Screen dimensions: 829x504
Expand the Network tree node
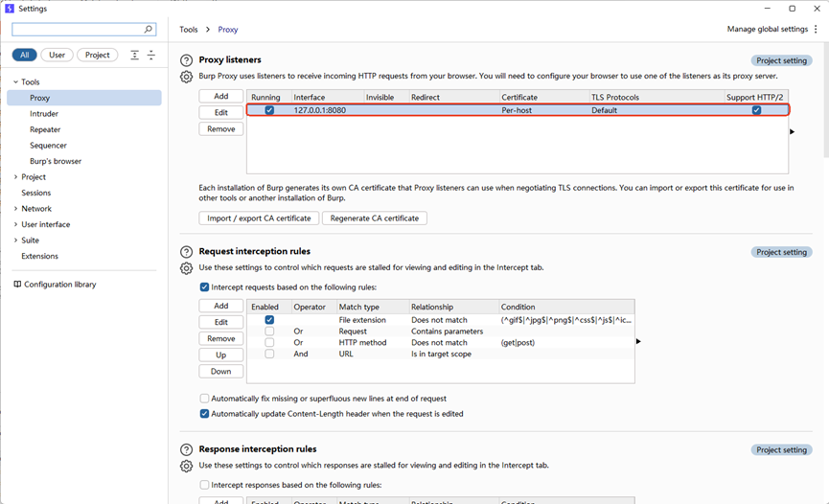[15, 208]
